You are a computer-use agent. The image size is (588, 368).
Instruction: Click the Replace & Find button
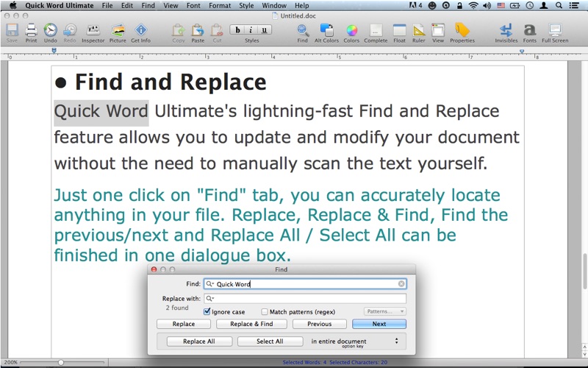pyautogui.click(x=251, y=324)
